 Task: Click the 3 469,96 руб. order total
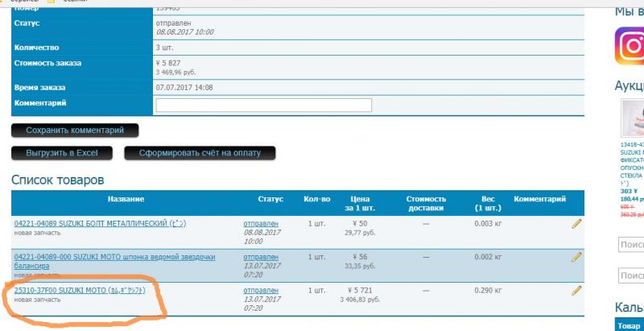[175, 72]
